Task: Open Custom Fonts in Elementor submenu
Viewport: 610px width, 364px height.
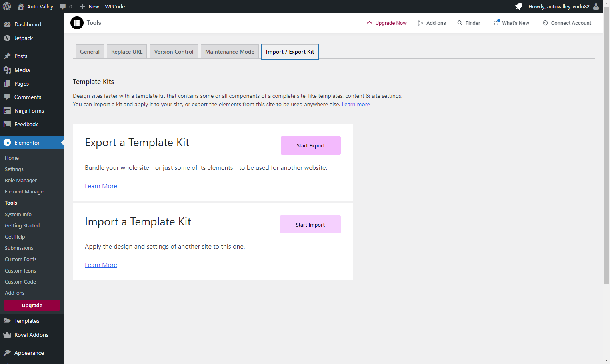Action: click(x=20, y=259)
